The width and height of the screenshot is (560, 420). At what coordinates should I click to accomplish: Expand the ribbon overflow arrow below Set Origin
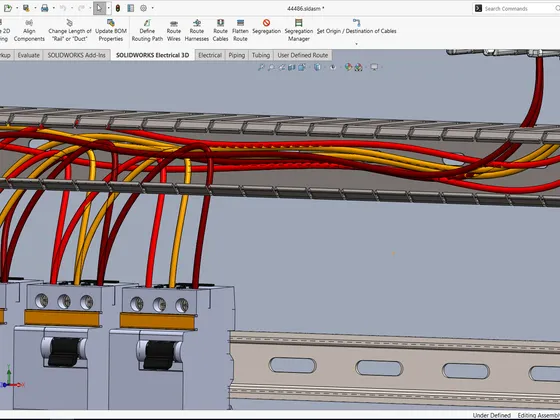[356, 44]
